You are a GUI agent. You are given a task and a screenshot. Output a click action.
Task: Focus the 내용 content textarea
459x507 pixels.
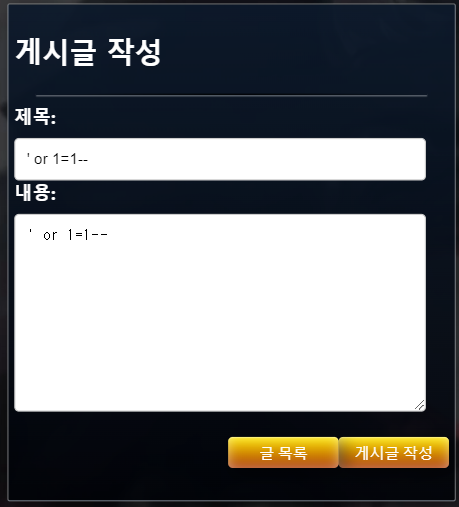pos(220,313)
